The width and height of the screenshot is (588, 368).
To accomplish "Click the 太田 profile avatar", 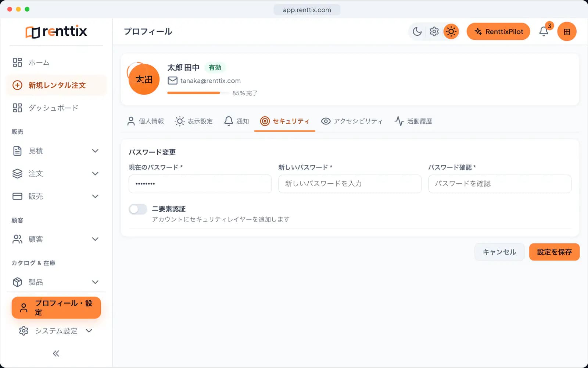I will pyautogui.click(x=144, y=79).
